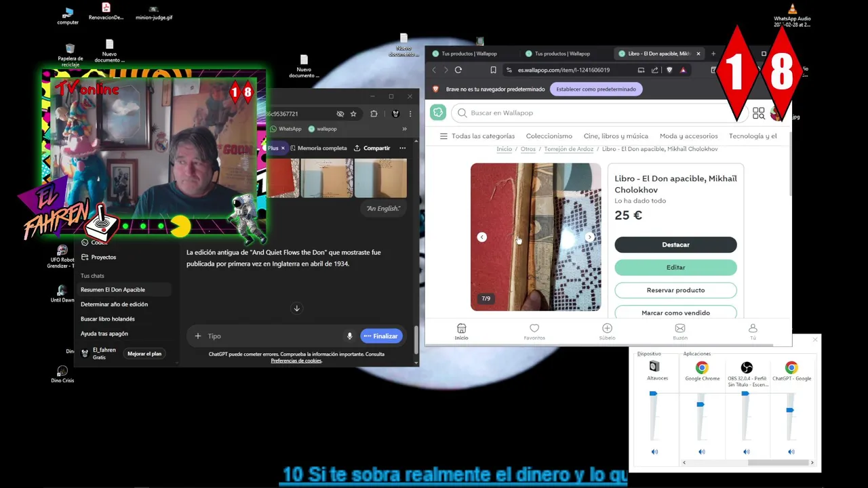Toggle the eye-slash icon in Chrome address bar
868x488 pixels.
coord(340,114)
